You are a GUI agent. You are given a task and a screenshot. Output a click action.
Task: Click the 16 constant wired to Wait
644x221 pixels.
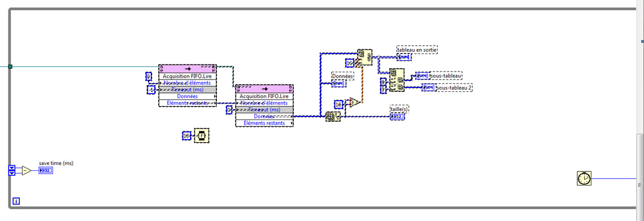pos(186,136)
